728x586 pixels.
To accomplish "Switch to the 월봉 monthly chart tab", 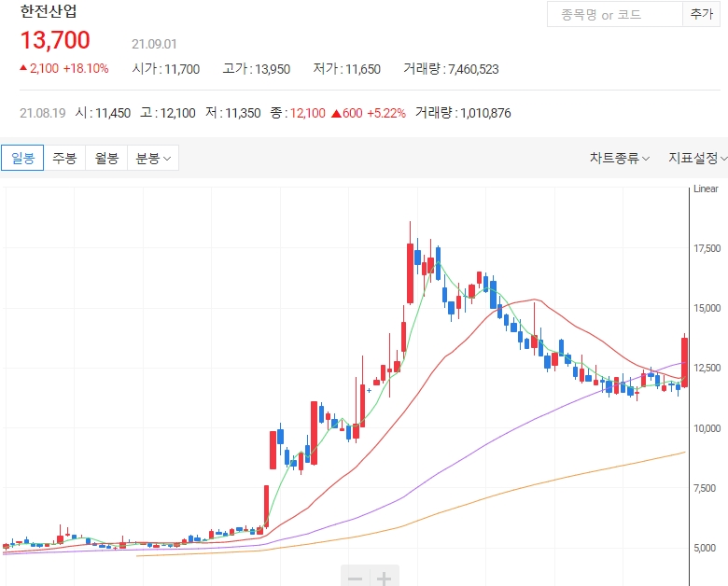I will click(x=106, y=158).
